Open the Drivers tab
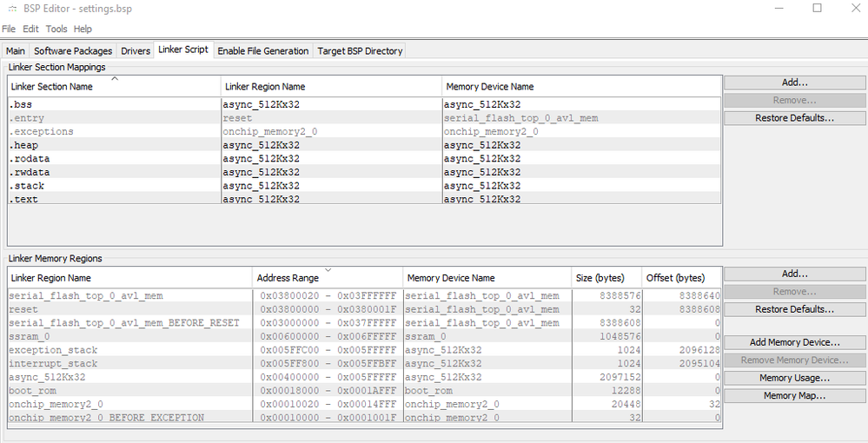Image resolution: width=868 pixels, height=443 pixels. click(x=136, y=51)
